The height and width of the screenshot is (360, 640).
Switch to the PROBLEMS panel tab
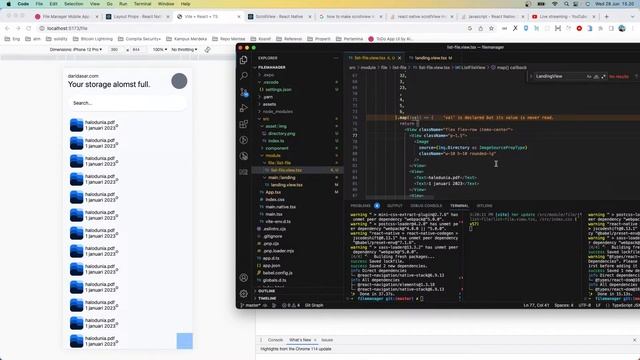click(x=360, y=206)
